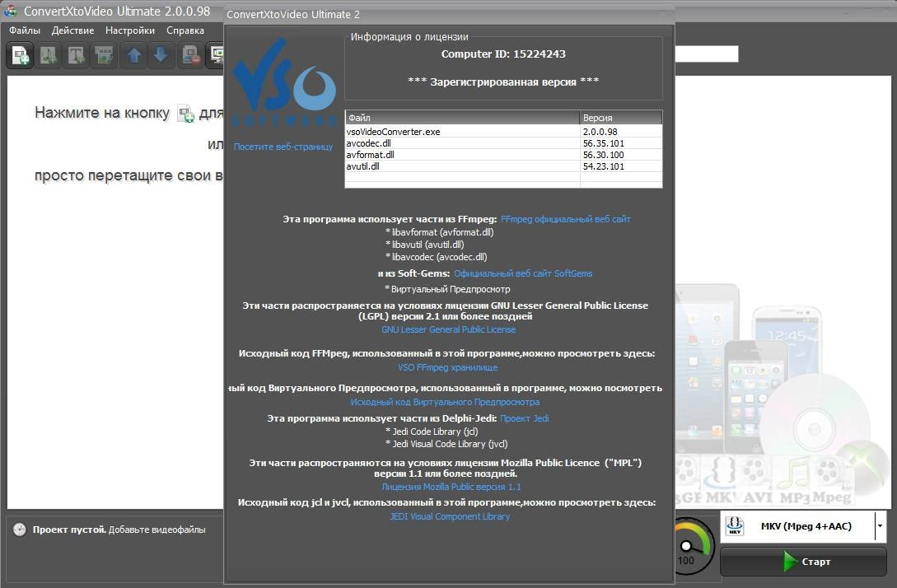The image size is (897, 588).
Task: Open Официальный веб сайт SoftGems link
Action: pos(523,273)
